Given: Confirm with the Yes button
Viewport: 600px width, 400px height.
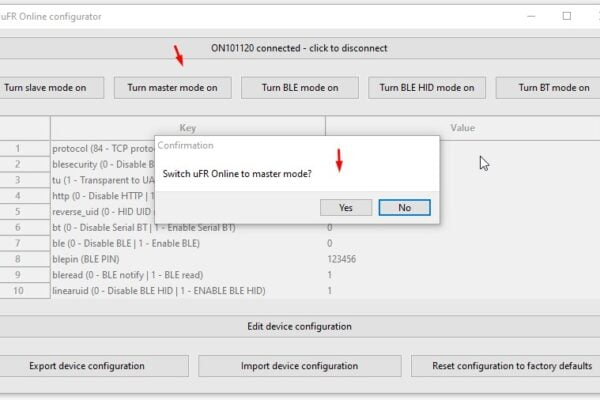Looking at the screenshot, I should click(346, 207).
